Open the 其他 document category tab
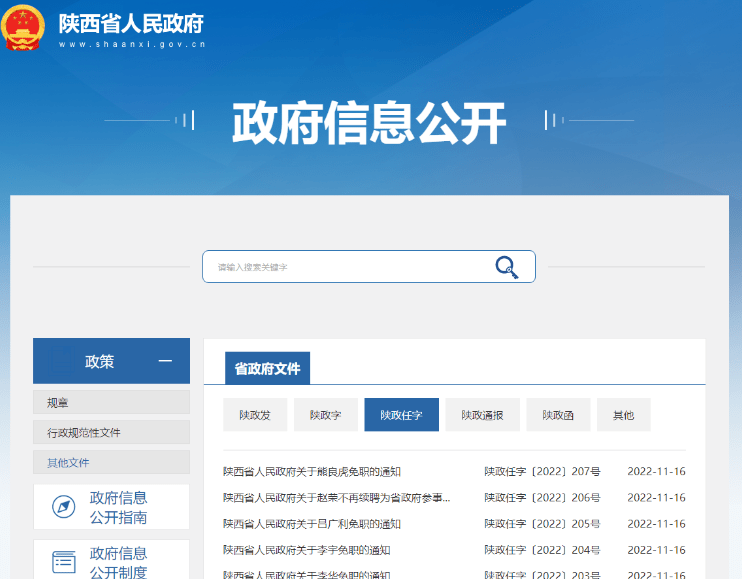This screenshot has width=742, height=579. pos(624,415)
